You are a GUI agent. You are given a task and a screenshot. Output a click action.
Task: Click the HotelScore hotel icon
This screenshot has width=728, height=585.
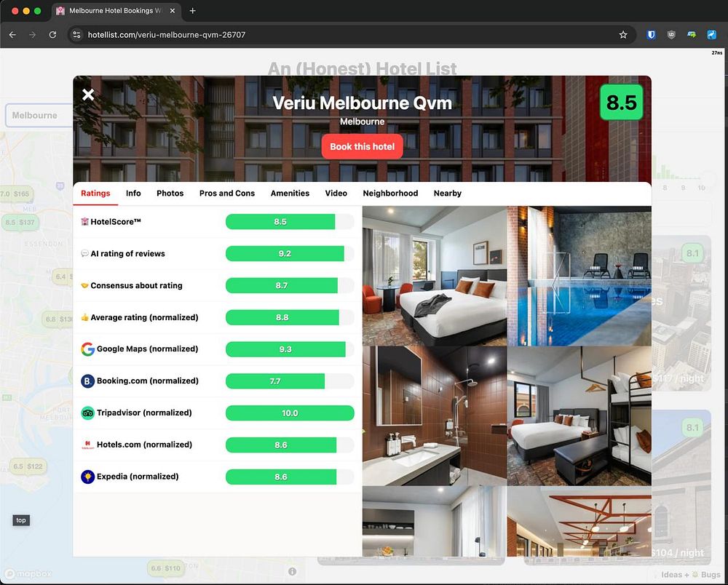click(84, 222)
